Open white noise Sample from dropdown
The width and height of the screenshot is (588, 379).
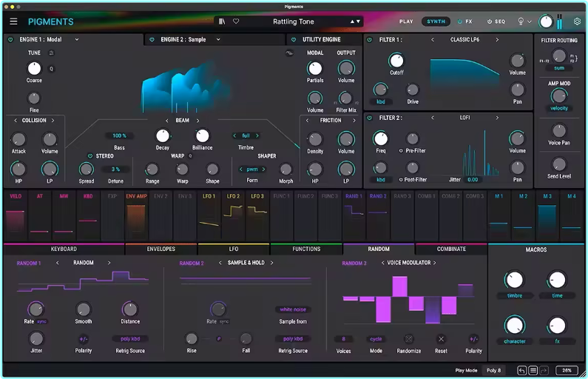[x=293, y=309]
